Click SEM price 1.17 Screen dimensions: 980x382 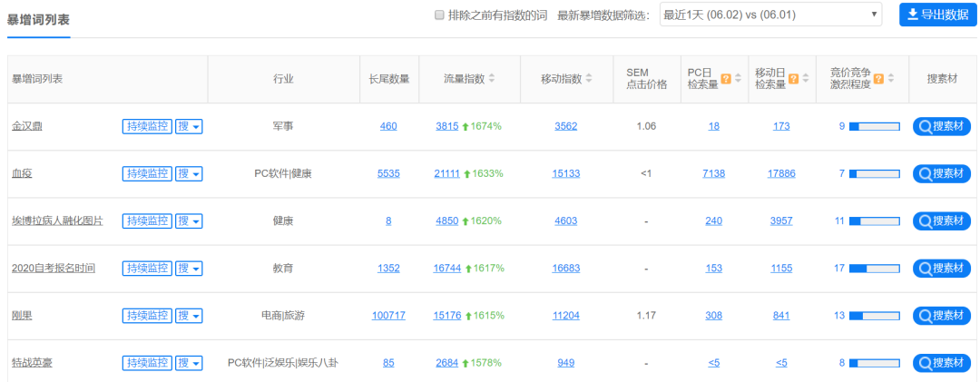pos(646,316)
